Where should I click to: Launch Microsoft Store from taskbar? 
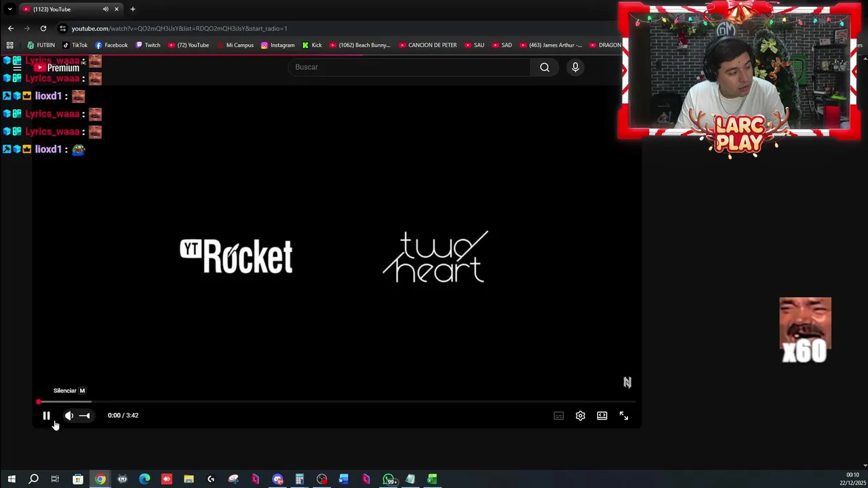(78, 479)
